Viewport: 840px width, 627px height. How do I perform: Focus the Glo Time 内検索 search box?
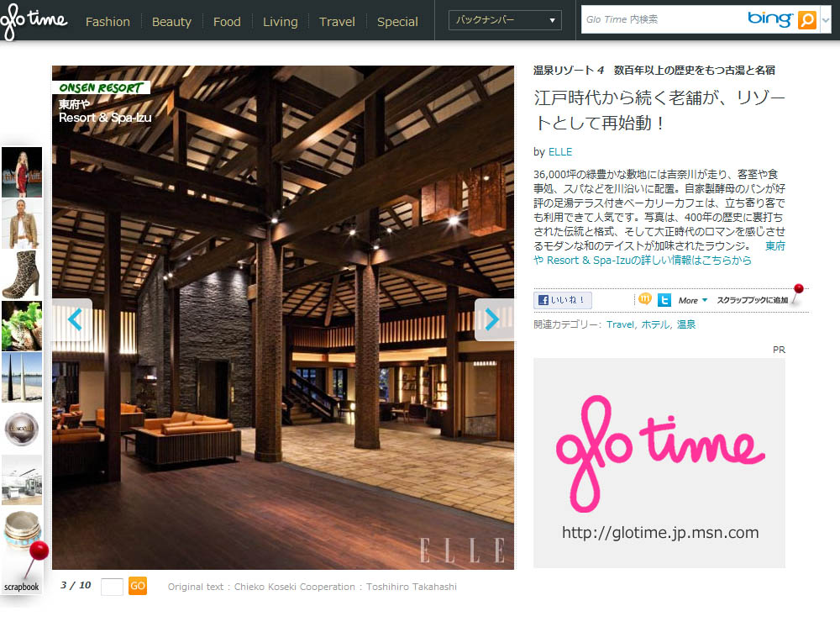(662, 20)
